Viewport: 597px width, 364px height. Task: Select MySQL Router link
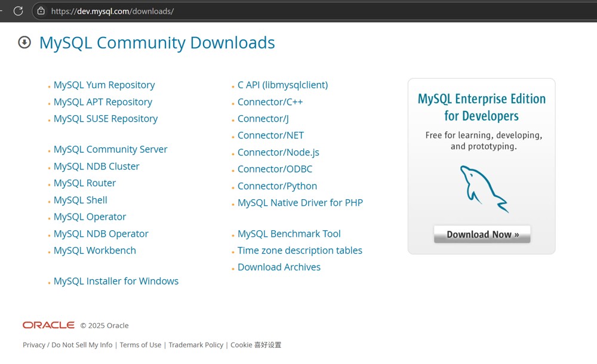(x=85, y=183)
